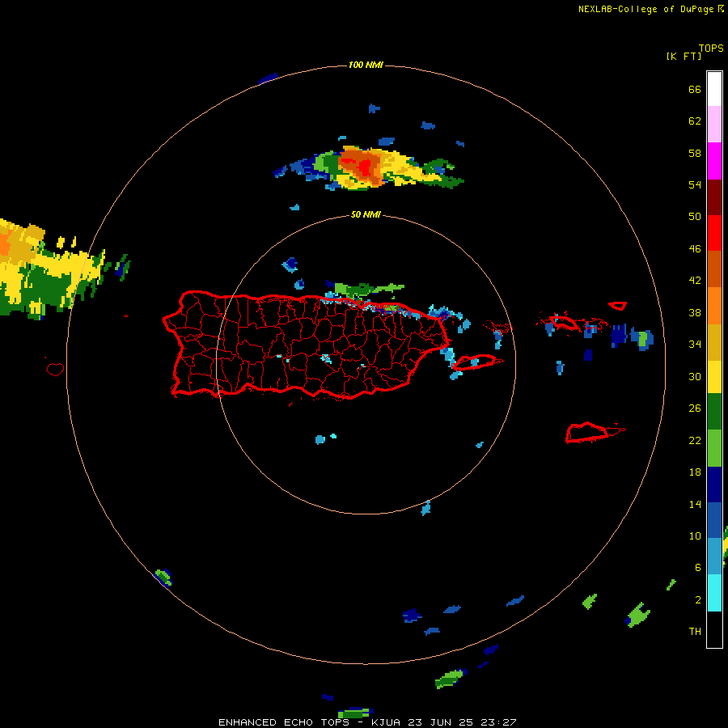The image size is (728, 728).
Task: Click the NEXLAB-College of DuPage label
Action: (x=645, y=9)
